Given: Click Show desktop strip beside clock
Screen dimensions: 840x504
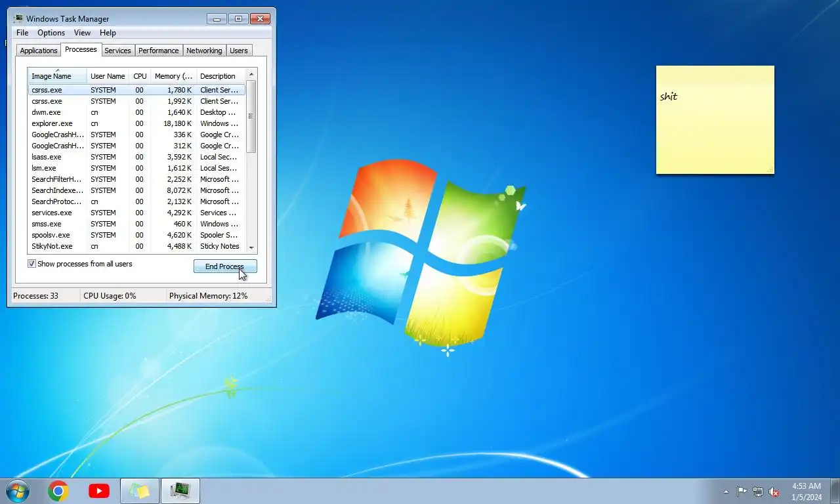Looking at the screenshot, I should [x=835, y=492].
